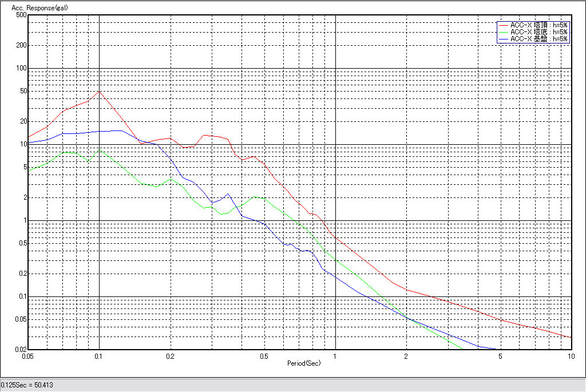Click the 0.2 tick label on response axis

click(22, 274)
